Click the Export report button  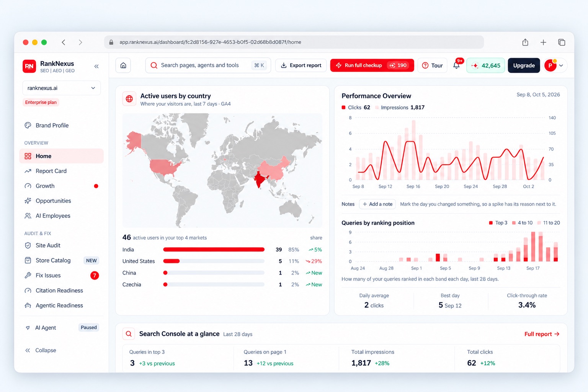(x=301, y=65)
